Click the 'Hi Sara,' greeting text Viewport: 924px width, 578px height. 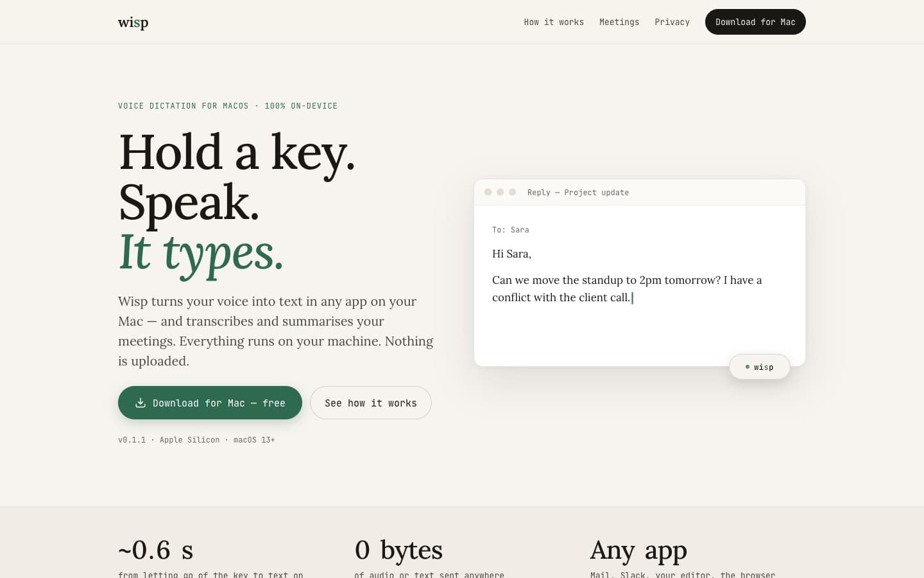511,254
